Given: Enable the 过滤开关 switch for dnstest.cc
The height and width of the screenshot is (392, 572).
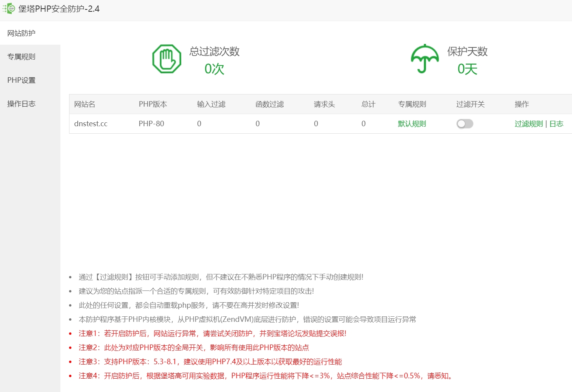Looking at the screenshot, I should pos(465,123).
